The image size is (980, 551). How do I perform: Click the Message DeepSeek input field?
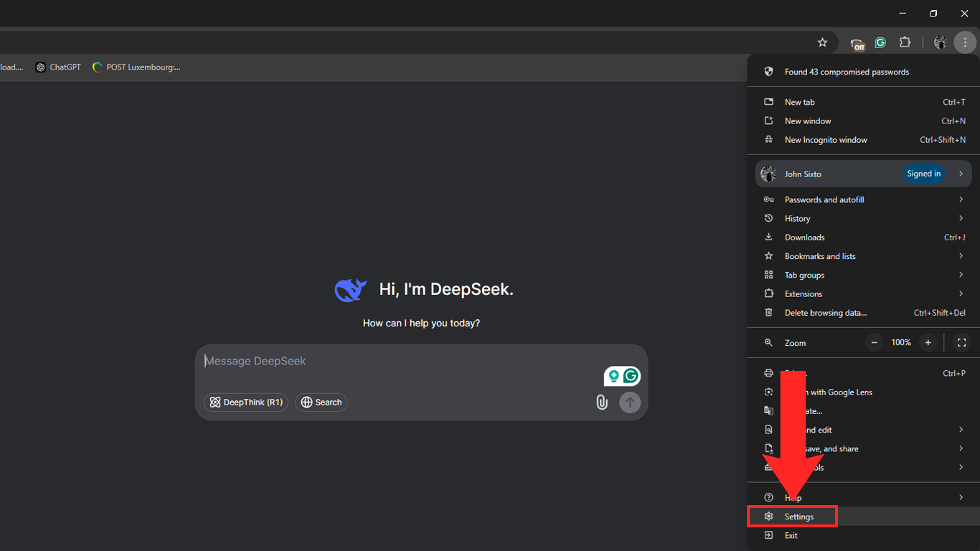(x=402, y=362)
